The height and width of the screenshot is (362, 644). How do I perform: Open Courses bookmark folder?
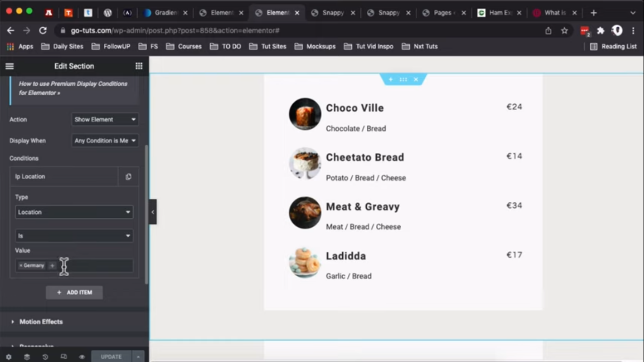(x=184, y=46)
